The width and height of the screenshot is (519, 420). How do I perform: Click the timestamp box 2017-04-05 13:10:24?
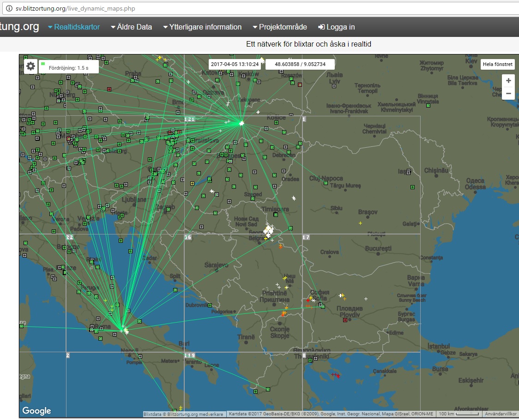pos(235,65)
